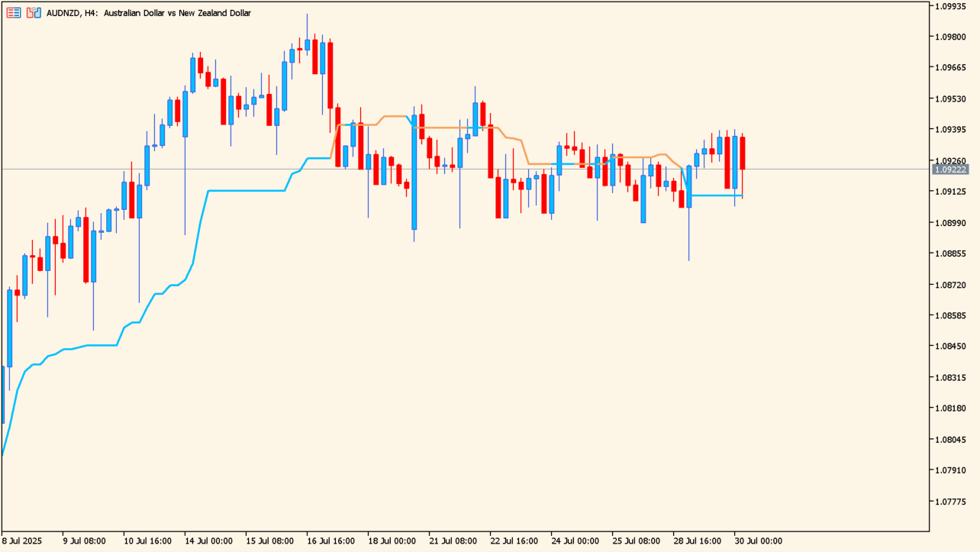980x552 pixels.
Task: Click the 25 Jul 08:00 time label
Action: tap(636, 541)
